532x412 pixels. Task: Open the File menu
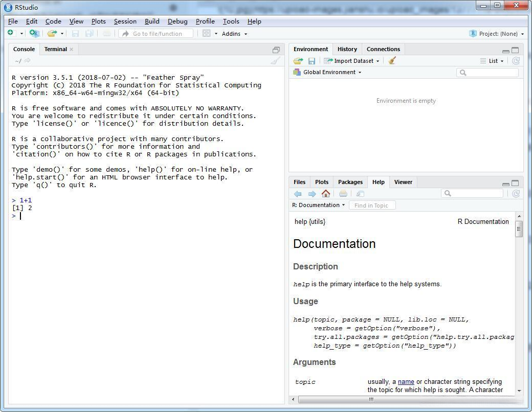tap(13, 21)
